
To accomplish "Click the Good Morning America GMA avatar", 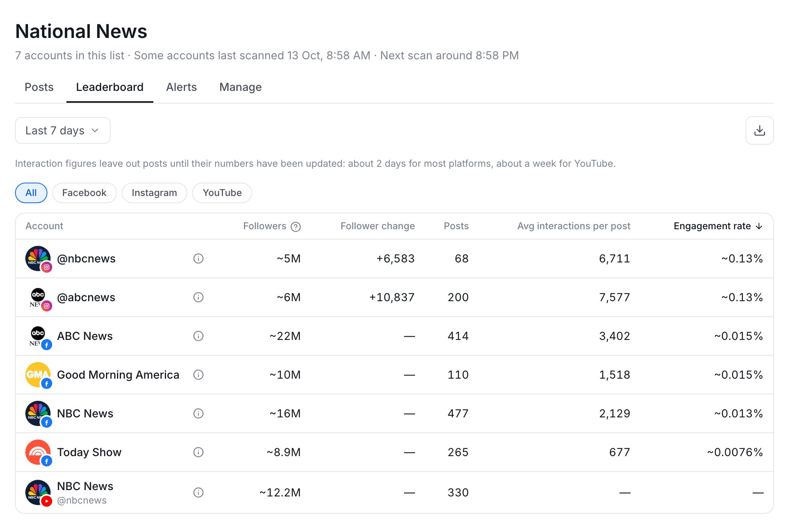I will (x=38, y=375).
